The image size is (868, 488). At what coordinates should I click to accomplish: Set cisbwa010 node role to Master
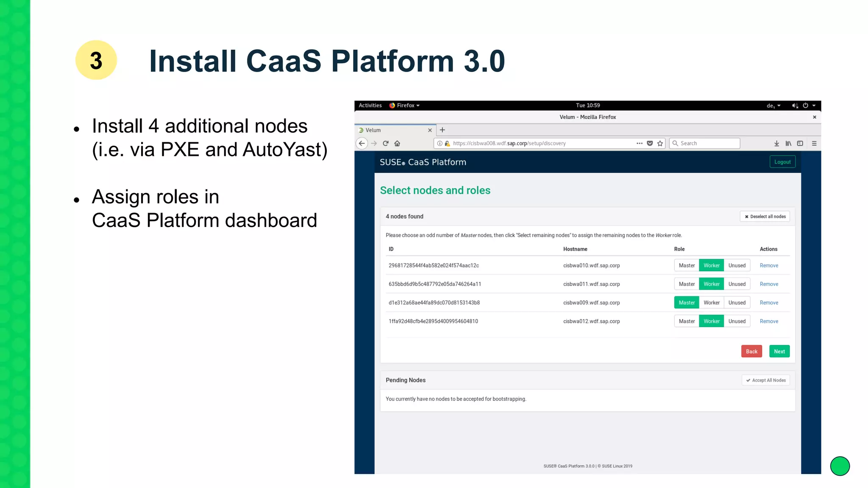click(687, 266)
